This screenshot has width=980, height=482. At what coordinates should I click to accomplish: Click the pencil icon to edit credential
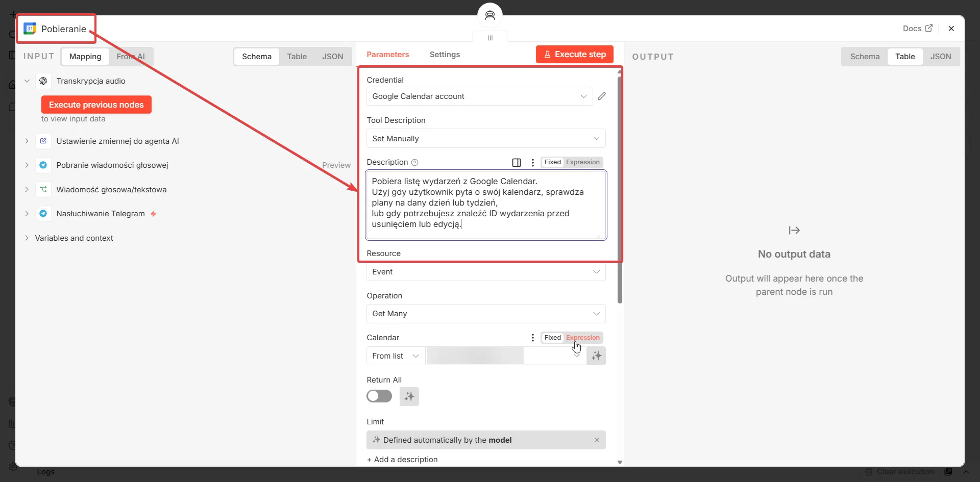pos(602,96)
